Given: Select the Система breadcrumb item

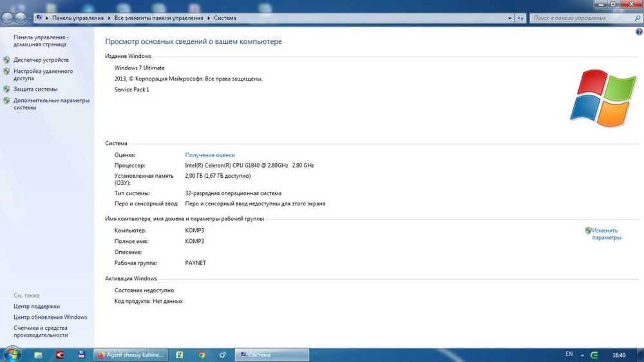Looking at the screenshot, I should [x=225, y=18].
